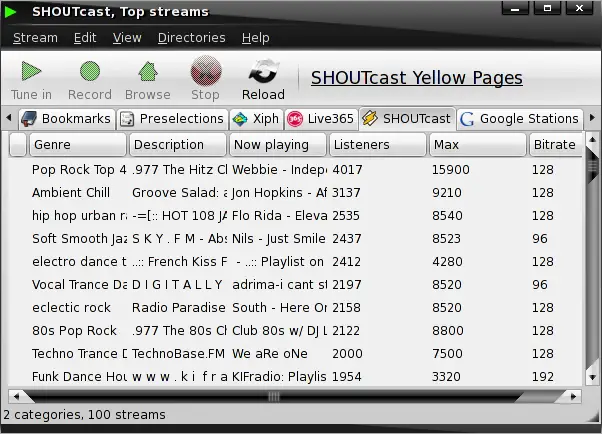The image size is (602, 434).
Task: Click the window title 'SHOUTcast, Top streams'
Action: 120,12
